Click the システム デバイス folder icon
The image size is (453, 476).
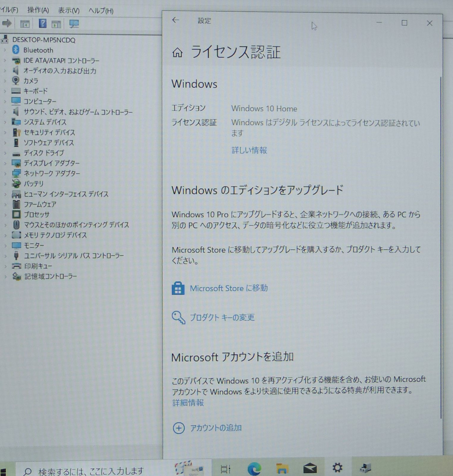click(x=16, y=122)
